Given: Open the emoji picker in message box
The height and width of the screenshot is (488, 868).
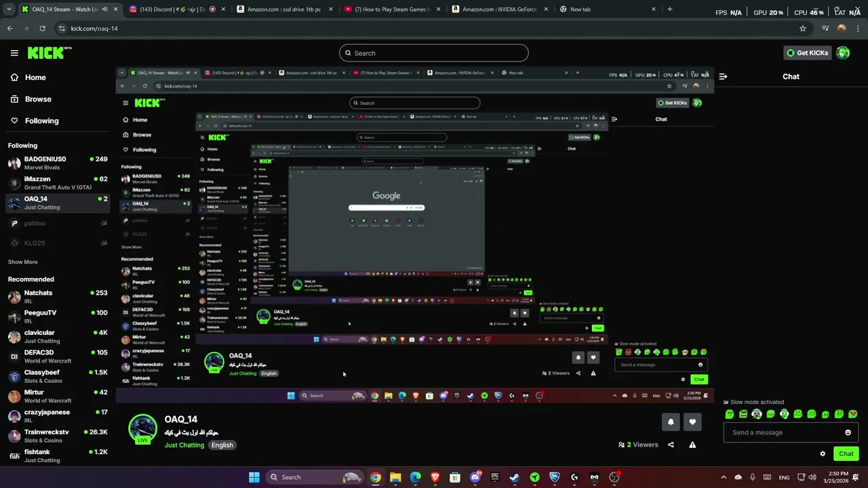Looking at the screenshot, I should click(848, 432).
